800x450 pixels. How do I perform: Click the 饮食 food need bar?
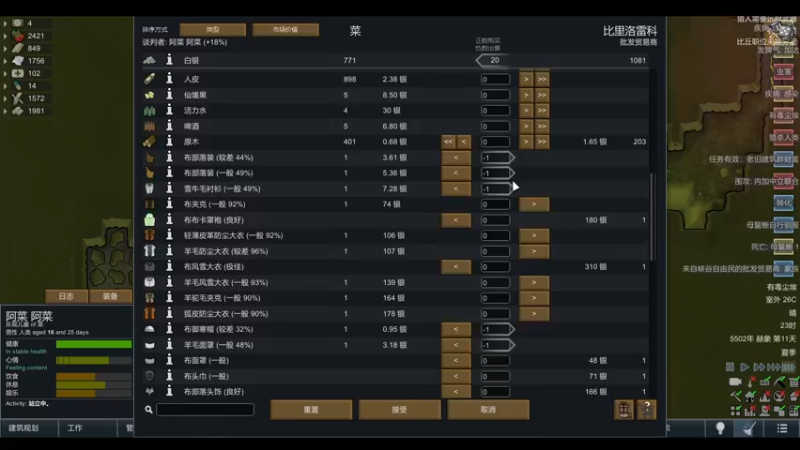[x=94, y=377]
